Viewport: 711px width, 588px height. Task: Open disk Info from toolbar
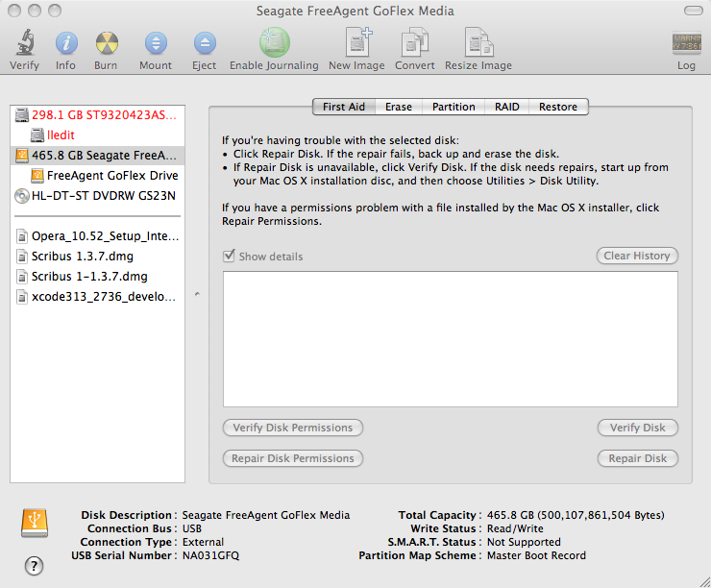pyautogui.click(x=66, y=43)
